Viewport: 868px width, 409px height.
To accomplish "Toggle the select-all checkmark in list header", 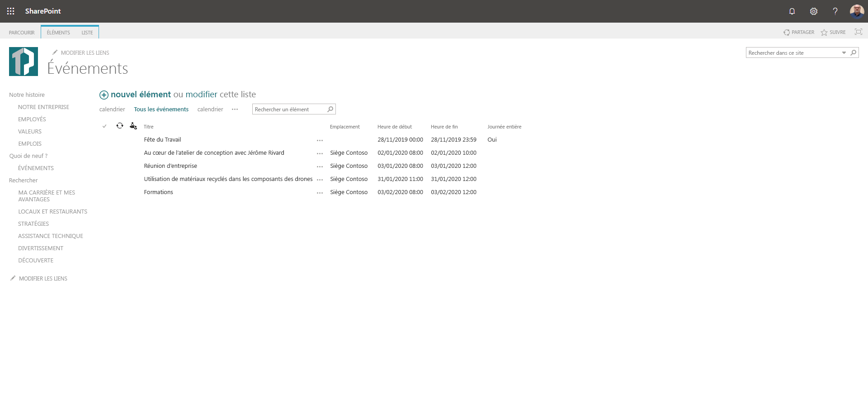I will 104,126.
